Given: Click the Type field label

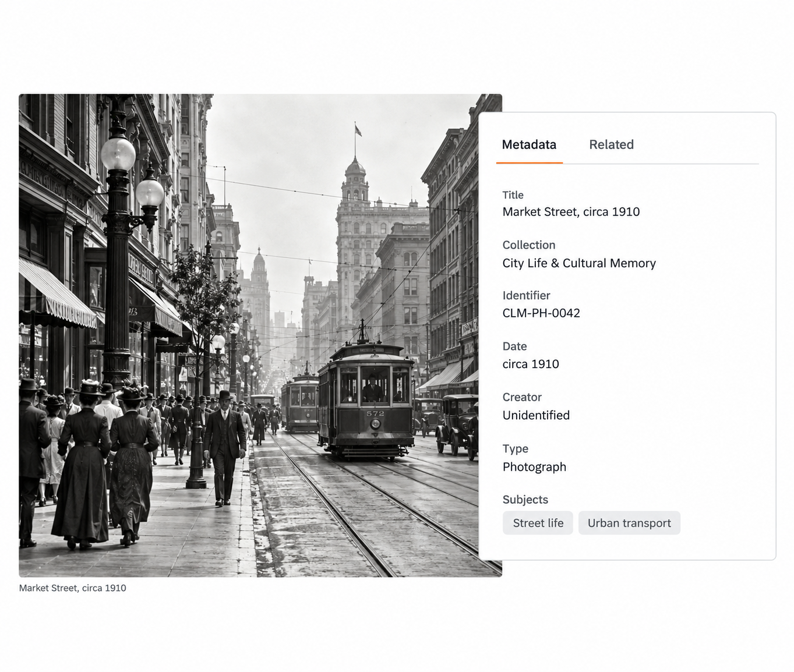Looking at the screenshot, I should 516,449.
